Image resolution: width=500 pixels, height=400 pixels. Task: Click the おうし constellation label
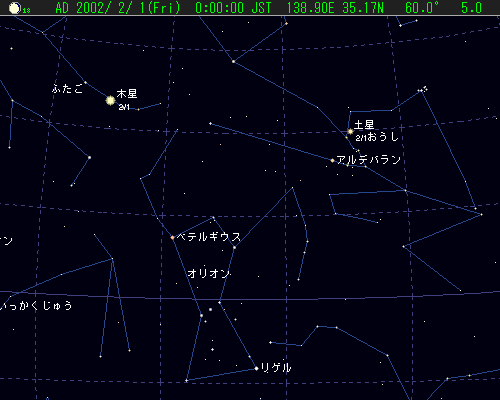[x=382, y=137]
